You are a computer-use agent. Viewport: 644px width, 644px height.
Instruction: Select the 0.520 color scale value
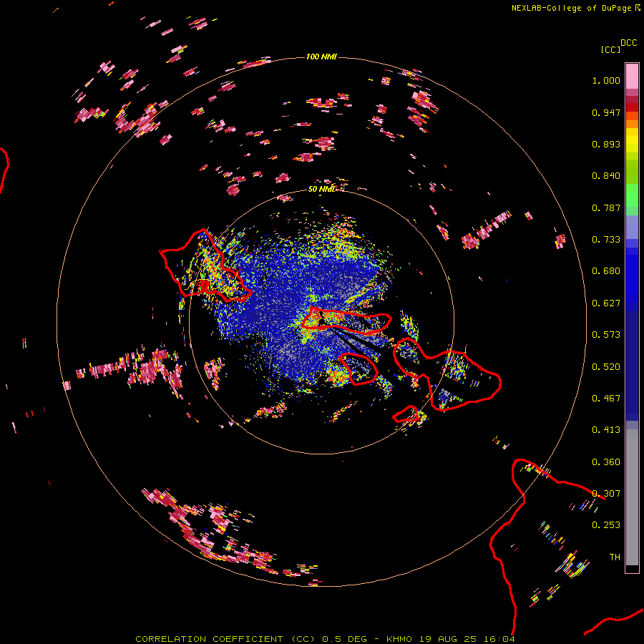(x=606, y=367)
